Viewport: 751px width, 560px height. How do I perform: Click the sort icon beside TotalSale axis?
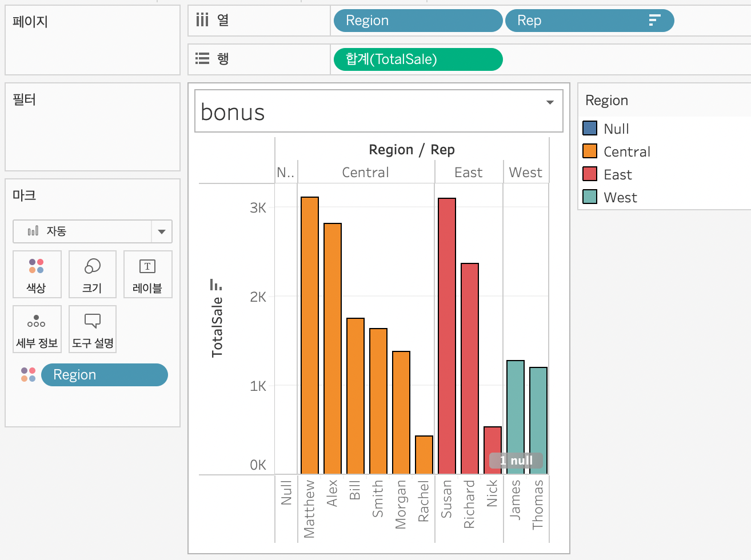click(215, 285)
